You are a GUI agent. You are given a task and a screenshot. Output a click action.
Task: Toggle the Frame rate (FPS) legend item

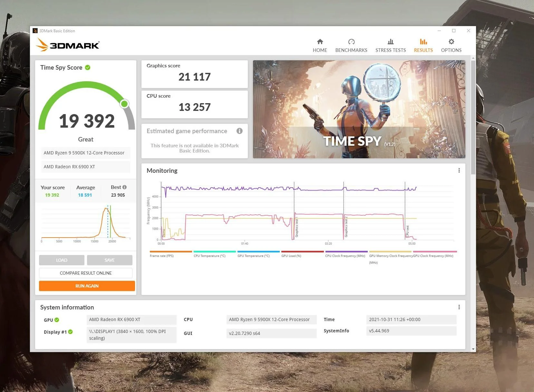(171, 254)
